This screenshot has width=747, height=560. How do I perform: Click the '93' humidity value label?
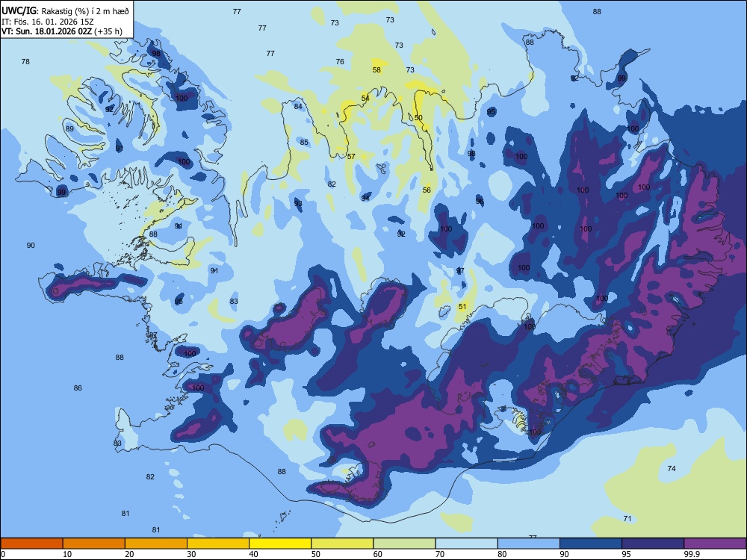[x=298, y=203]
